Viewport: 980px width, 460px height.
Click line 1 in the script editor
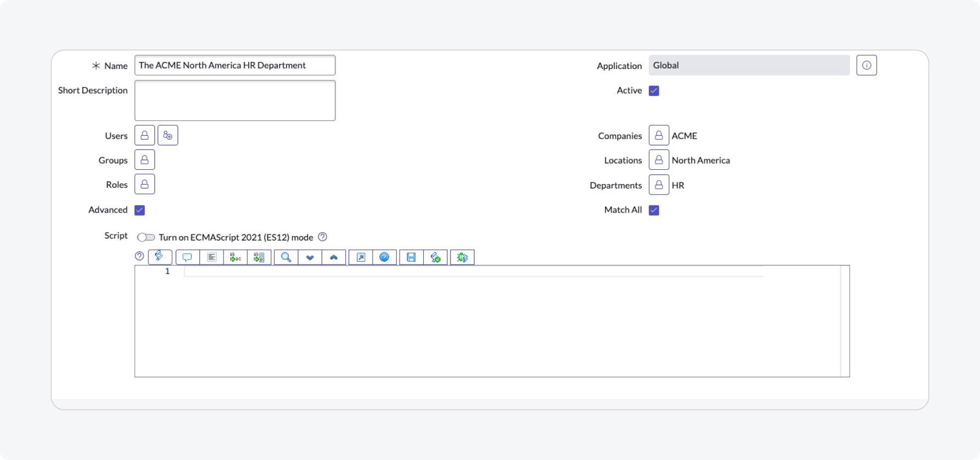tap(474, 272)
